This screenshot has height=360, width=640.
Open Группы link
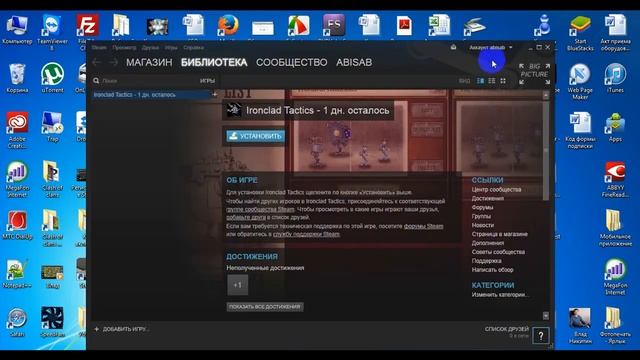click(x=481, y=216)
